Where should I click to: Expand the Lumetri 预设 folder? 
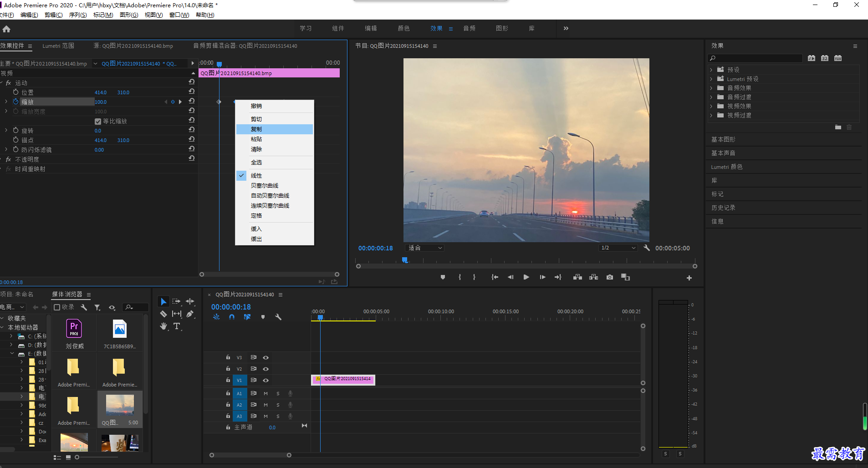(x=711, y=79)
